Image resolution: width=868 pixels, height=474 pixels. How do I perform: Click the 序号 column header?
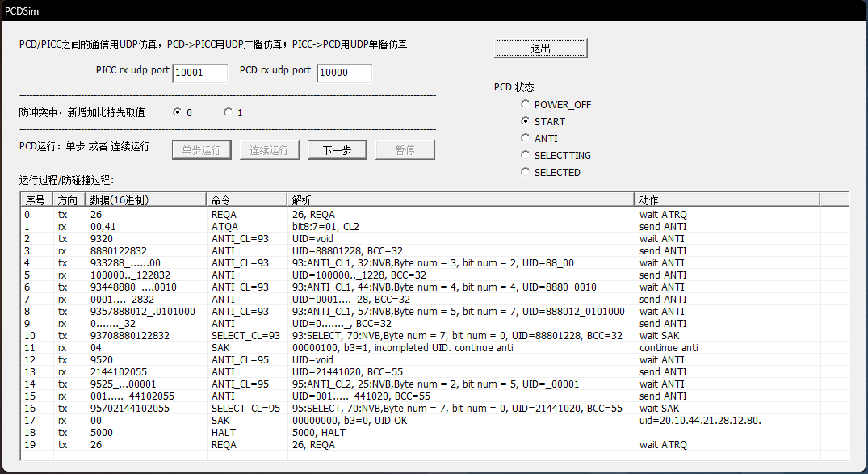[36, 199]
